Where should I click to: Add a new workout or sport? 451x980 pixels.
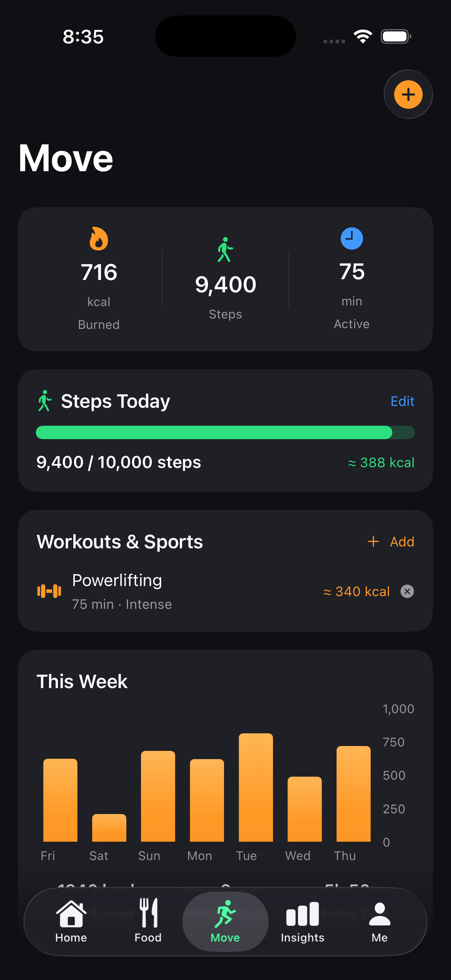[x=391, y=541]
